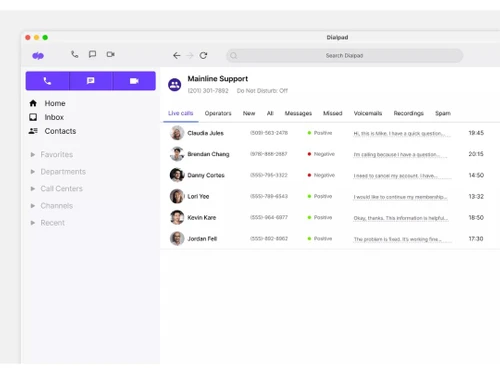Click Kevin Kare's avatar
Image resolution: width=500 pixels, height=375 pixels.
coord(177,217)
